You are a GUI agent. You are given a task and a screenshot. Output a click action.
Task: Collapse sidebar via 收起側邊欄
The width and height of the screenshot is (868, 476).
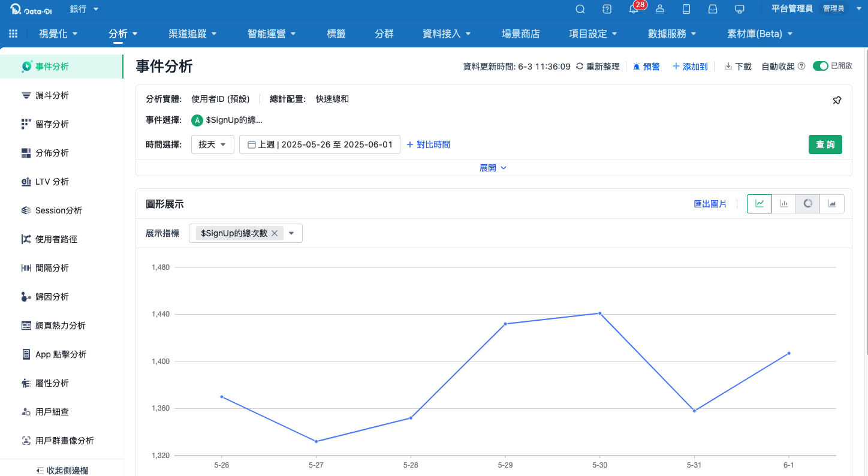[x=62, y=470]
